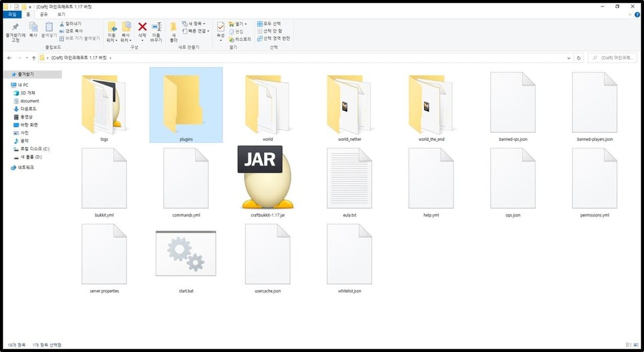
Task: Open the Move to (이동 위치) dropdown
Action: 112,32
